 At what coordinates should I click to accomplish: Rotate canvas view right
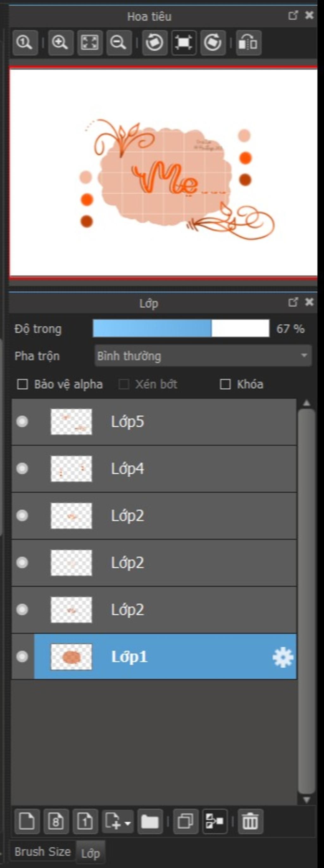pos(213,42)
